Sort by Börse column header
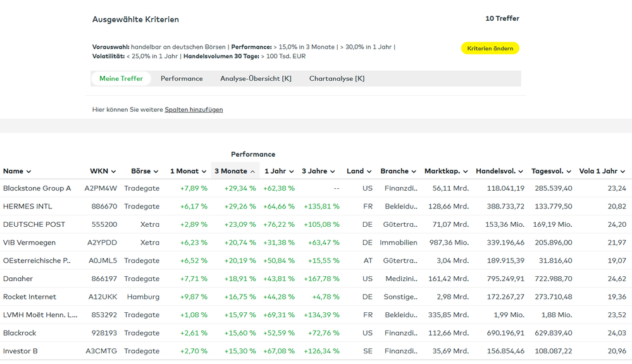The width and height of the screenshot is (632, 364). click(x=145, y=171)
